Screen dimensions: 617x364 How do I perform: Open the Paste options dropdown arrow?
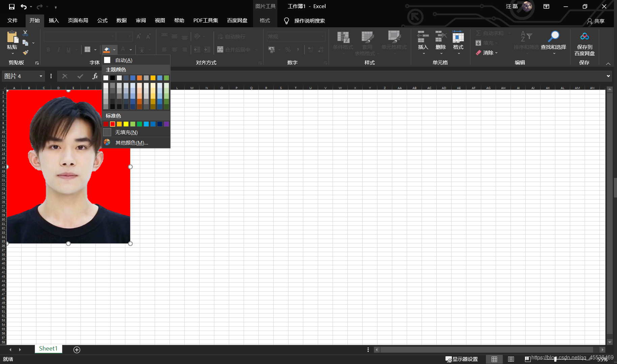click(13, 54)
